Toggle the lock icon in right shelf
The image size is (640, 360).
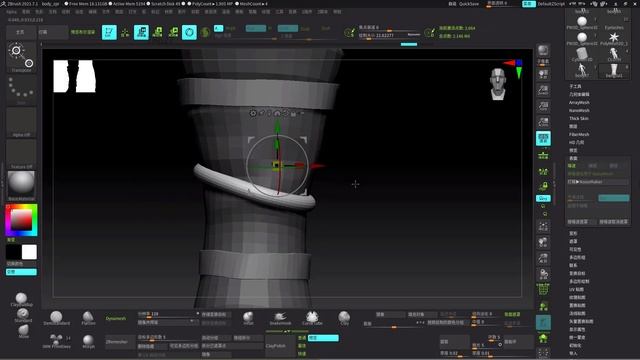(x=543, y=187)
